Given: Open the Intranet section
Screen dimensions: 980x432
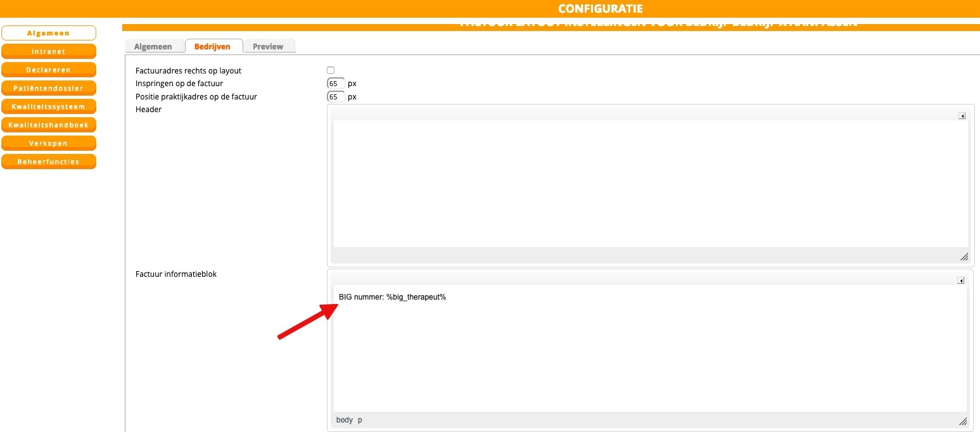Looking at the screenshot, I should tap(48, 51).
